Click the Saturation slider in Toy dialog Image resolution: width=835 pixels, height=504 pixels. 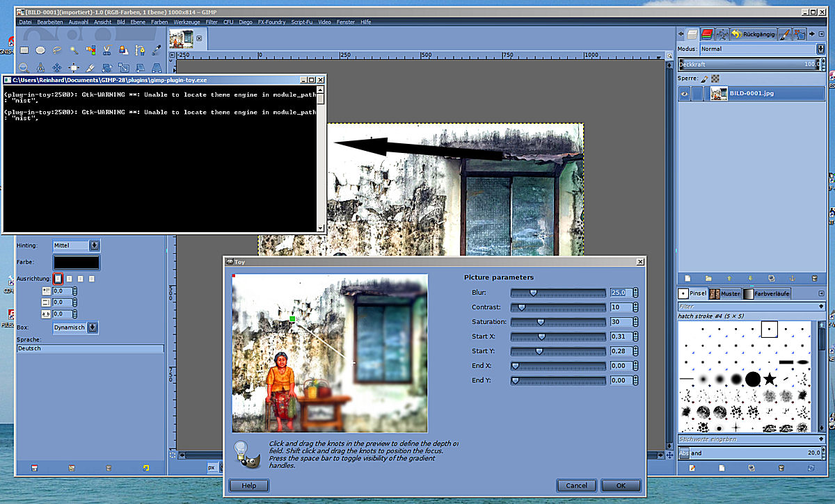click(559, 322)
